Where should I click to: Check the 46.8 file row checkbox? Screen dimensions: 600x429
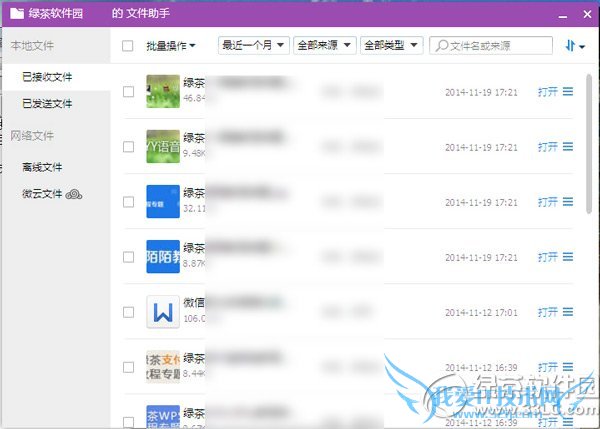point(129,92)
